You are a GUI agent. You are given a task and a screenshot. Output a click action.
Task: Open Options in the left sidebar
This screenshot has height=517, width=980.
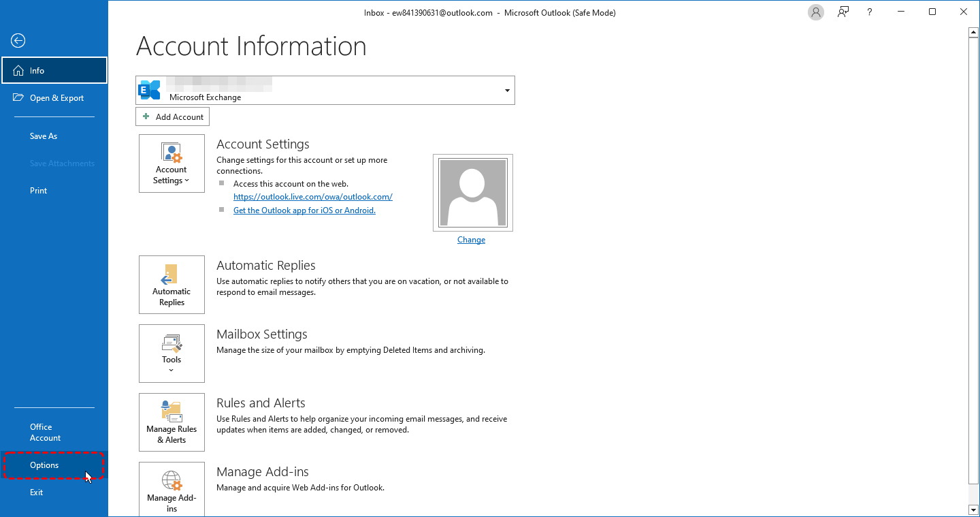(x=44, y=465)
